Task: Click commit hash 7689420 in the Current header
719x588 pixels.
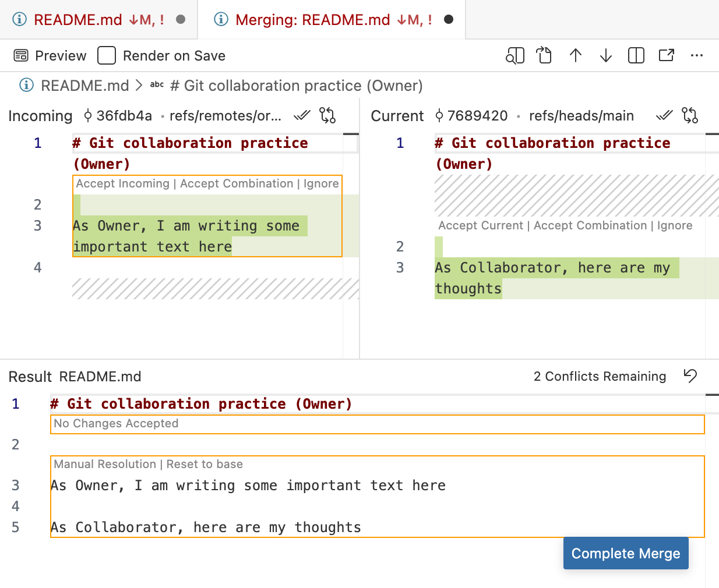Action: click(x=478, y=116)
